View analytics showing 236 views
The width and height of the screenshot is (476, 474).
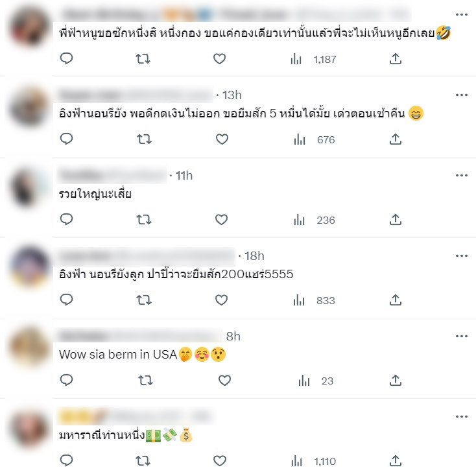tap(314, 220)
